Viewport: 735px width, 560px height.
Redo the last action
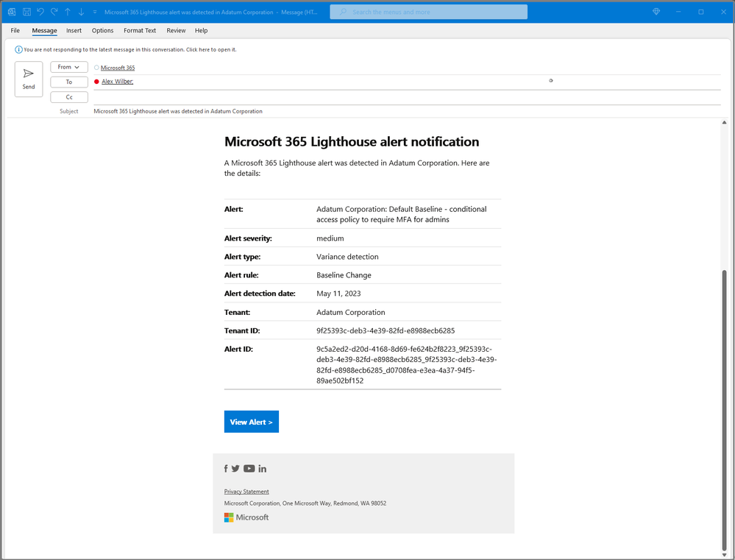click(54, 12)
